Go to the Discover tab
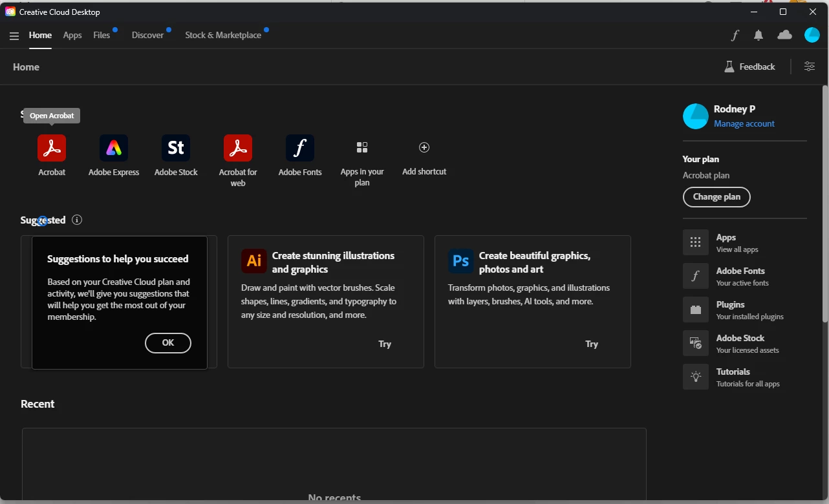This screenshot has width=829, height=504. point(147,35)
